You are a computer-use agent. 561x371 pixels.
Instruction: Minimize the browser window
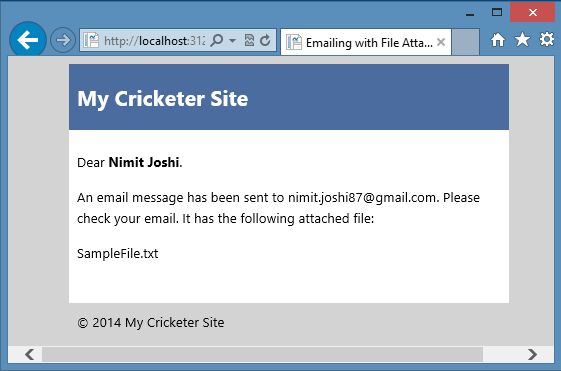470,14
